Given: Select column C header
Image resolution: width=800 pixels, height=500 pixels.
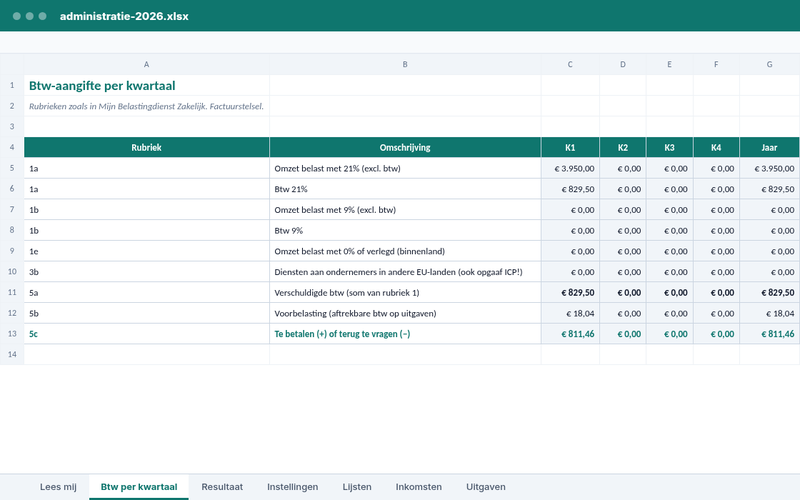Looking at the screenshot, I should 570,64.
